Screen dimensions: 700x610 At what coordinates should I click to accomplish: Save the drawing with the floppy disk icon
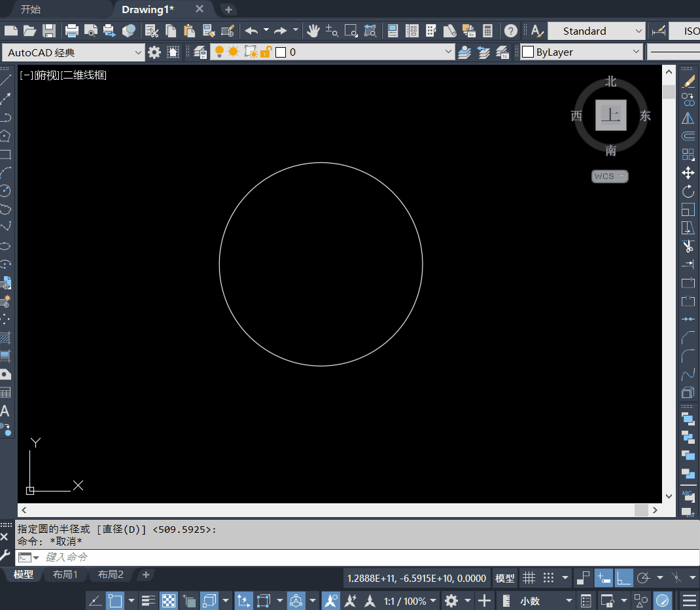coord(48,31)
